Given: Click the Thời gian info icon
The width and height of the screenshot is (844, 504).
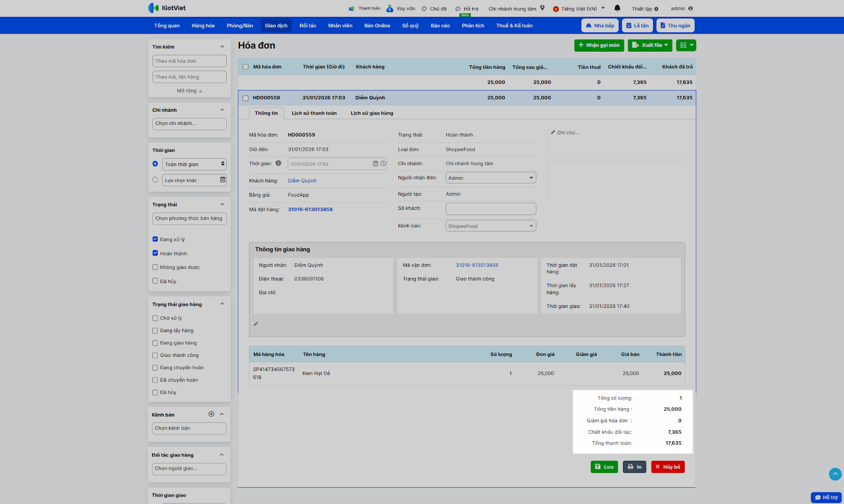Looking at the screenshot, I should pos(278,163).
